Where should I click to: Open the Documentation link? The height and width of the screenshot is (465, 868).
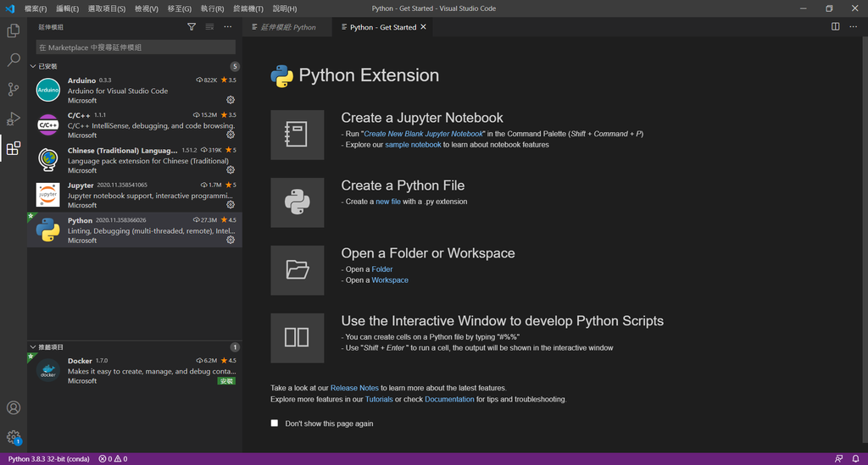click(449, 399)
